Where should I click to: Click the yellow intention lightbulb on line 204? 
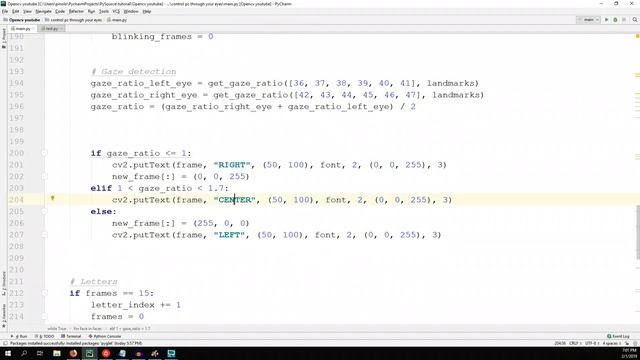tap(52, 198)
